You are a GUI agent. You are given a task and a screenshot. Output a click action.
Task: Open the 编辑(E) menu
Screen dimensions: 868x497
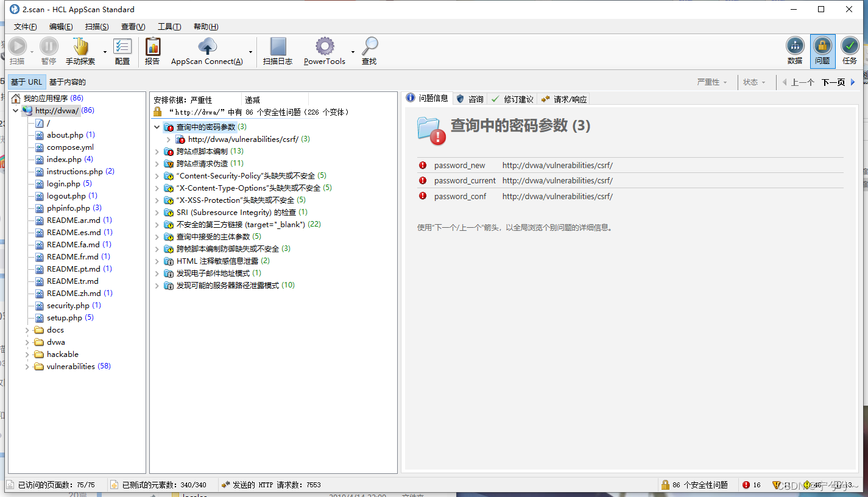(61, 27)
